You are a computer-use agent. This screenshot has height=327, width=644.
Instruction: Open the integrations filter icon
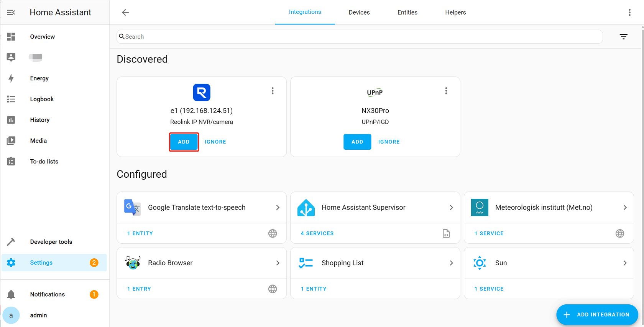pyautogui.click(x=624, y=36)
